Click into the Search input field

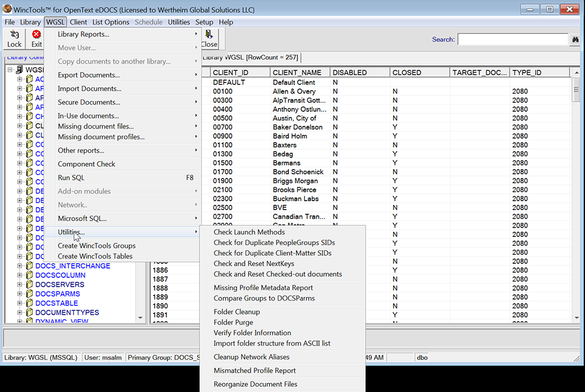pos(513,39)
